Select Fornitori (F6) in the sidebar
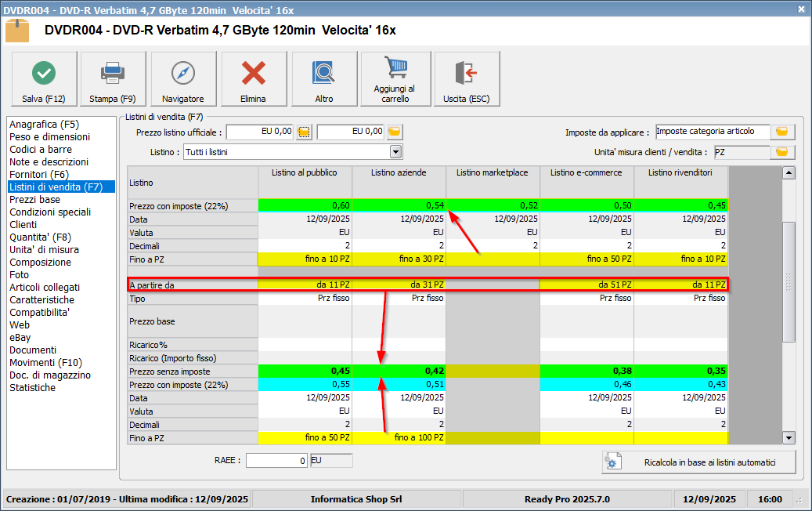Viewport: 812px width, 511px height. 39,174
